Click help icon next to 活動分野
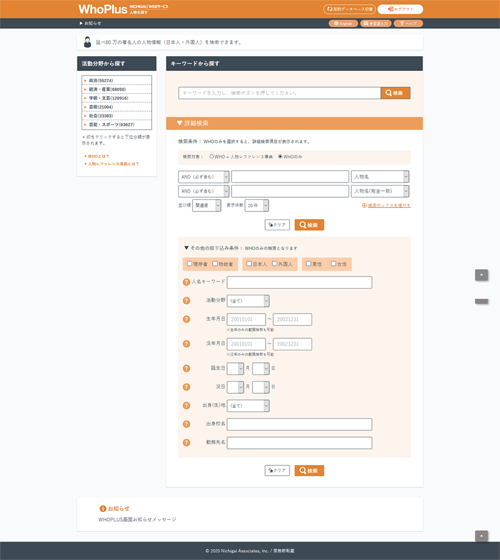This screenshot has height=560, width=500. point(186,301)
